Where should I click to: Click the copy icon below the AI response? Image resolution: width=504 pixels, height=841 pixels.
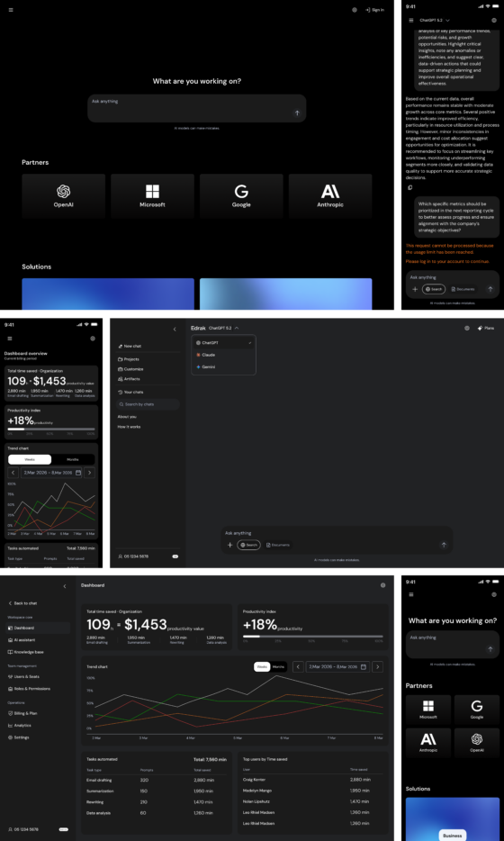410,187
